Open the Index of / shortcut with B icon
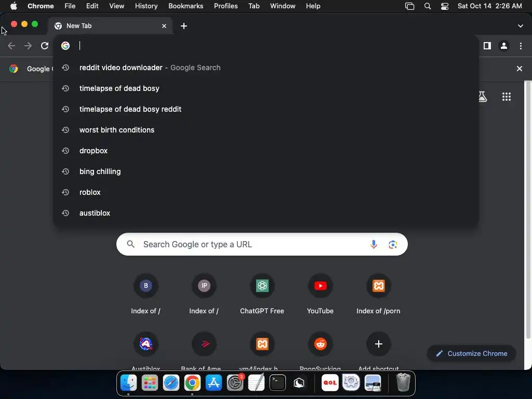This screenshot has height=399, width=532. [x=146, y=295]
